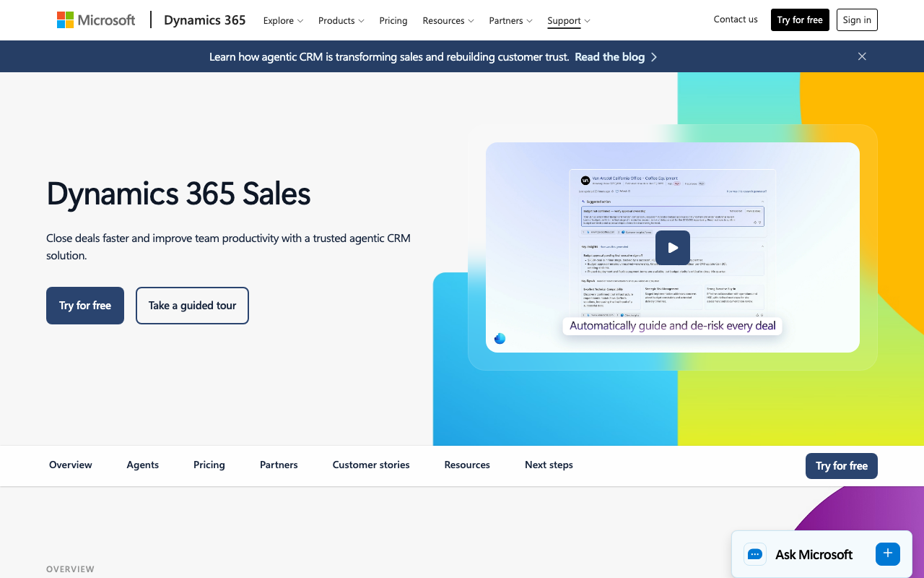
Task: Go to the Overview section tab
Action: click(x=71, y=465)
